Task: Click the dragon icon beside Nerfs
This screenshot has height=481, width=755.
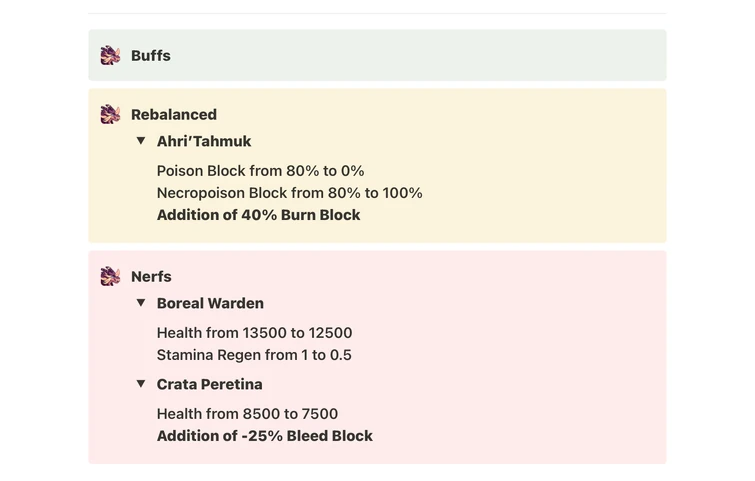Action: click(110, 277)
